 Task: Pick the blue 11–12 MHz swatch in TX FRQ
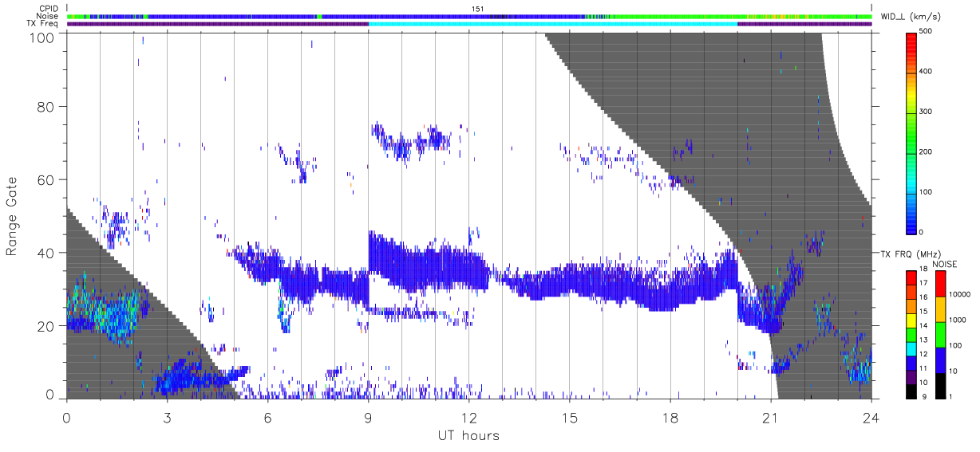pyautogui.click(x=911, y=363)
